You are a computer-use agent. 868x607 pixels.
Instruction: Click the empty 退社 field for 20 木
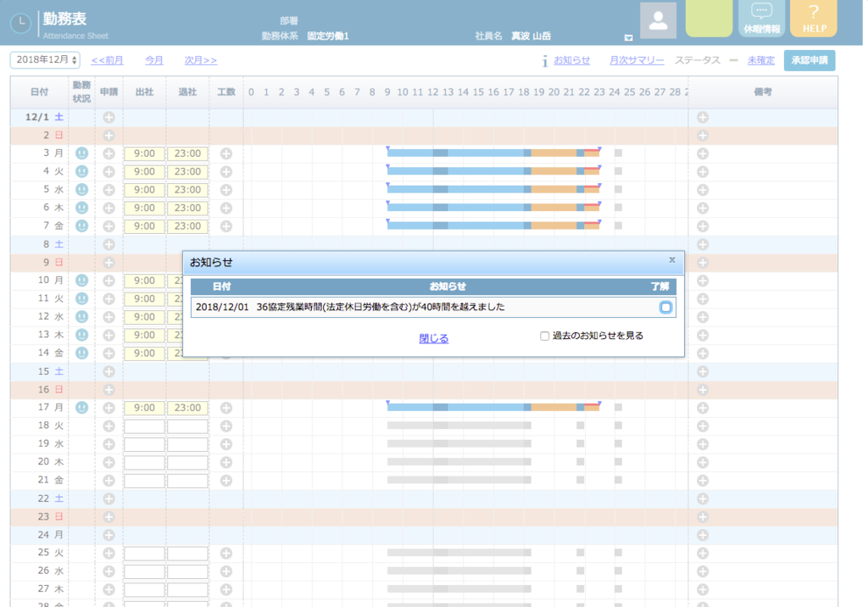click(187, 462)
